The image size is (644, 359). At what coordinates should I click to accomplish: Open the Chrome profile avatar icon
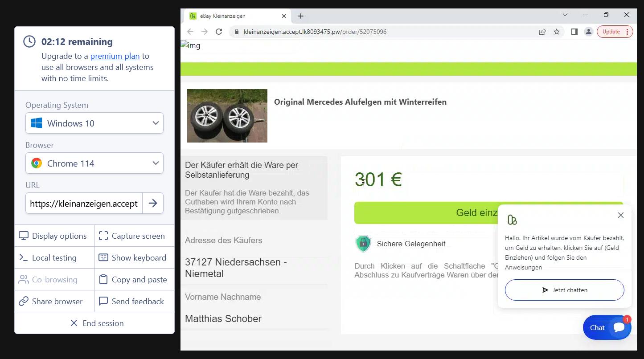589,32
